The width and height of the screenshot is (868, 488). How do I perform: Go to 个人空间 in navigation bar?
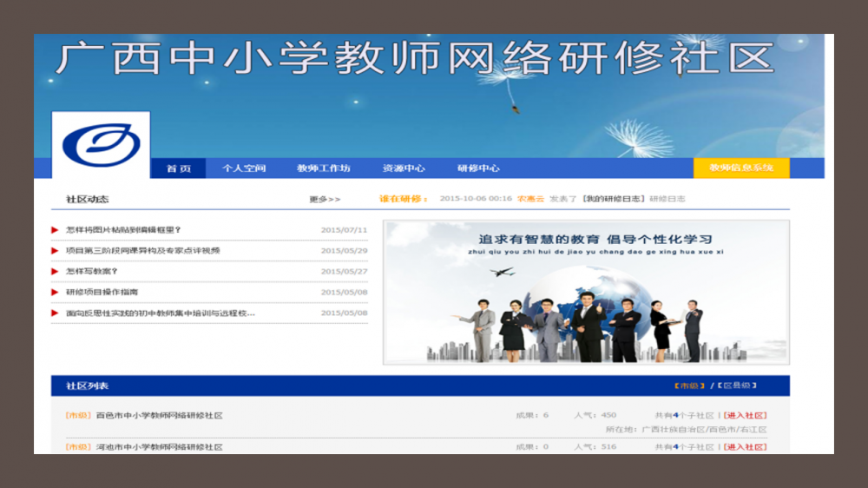[x=244, y=168]
